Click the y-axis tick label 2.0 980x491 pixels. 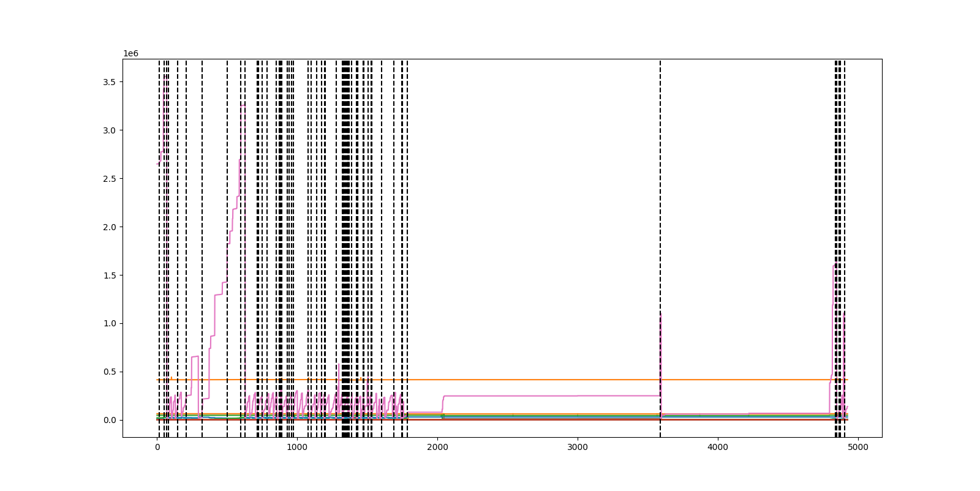click(109, 227)
